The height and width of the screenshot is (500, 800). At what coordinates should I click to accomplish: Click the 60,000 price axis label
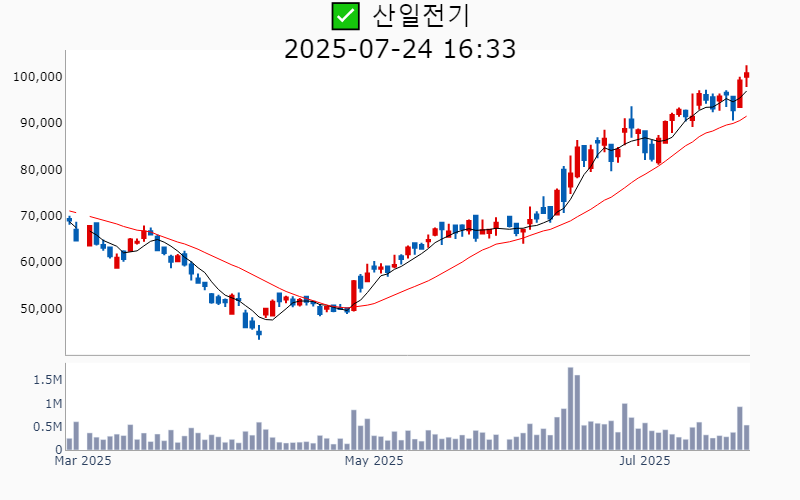point(41,262)
